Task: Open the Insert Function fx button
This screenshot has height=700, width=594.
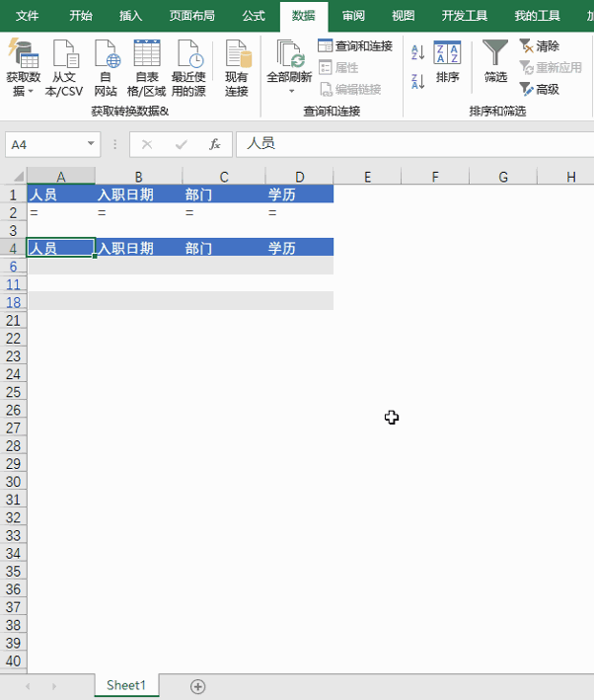Action: [214, 144]
